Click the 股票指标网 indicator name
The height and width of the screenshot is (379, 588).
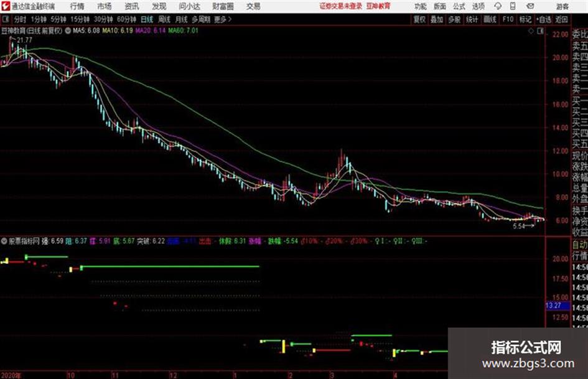click(x=24, y=241)
